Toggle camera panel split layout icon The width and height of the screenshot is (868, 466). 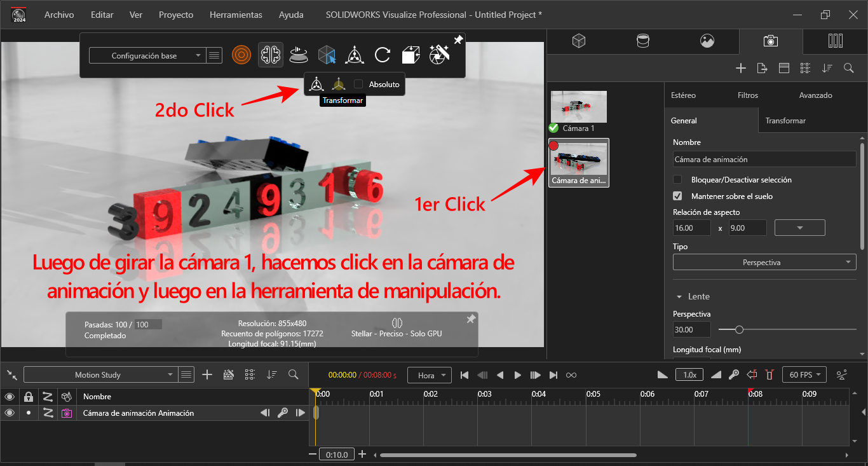pyautogui.click(x=783, y=68)
